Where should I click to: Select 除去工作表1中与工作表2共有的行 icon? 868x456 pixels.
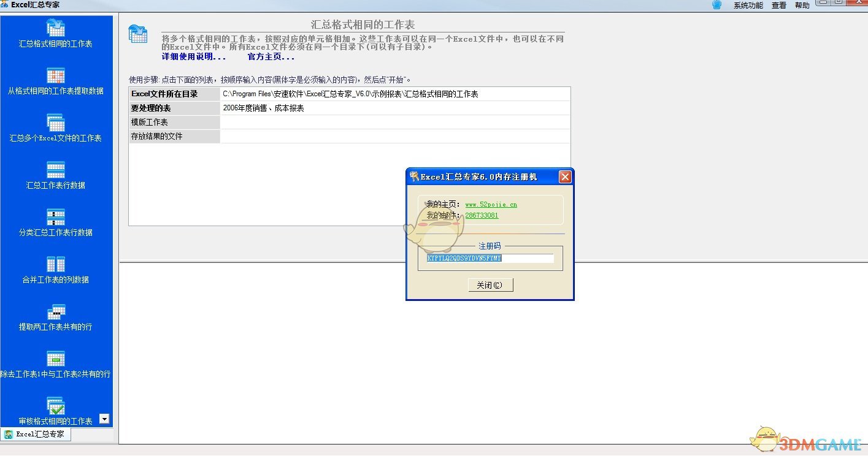coord(56,359)
